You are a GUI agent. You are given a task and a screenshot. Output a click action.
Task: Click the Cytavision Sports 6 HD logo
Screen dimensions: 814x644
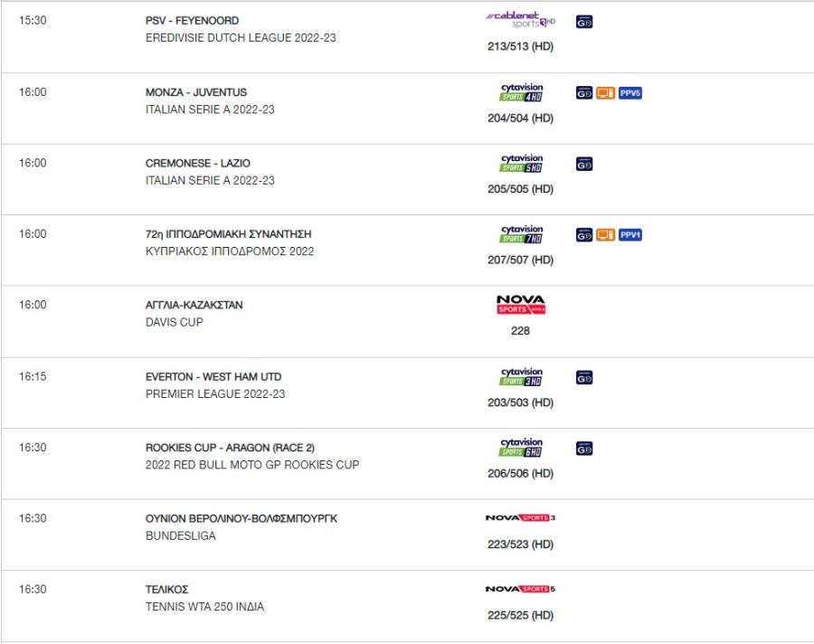tap(521, 447)
